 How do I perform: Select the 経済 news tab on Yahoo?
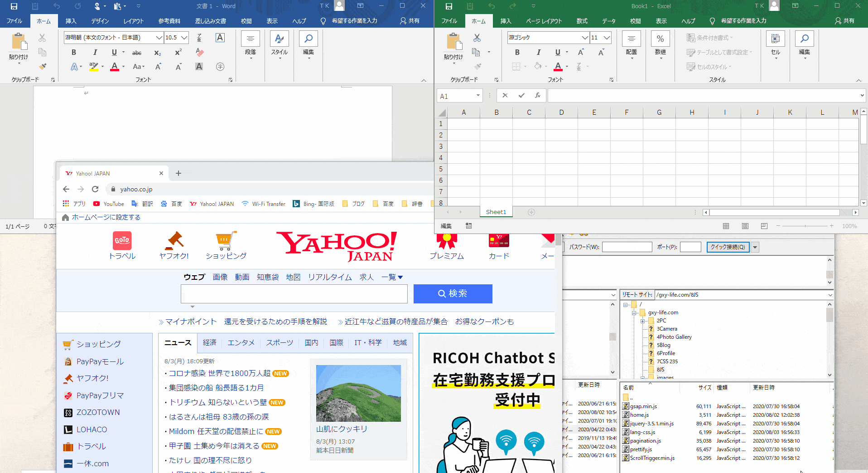(x=210, y=342)
